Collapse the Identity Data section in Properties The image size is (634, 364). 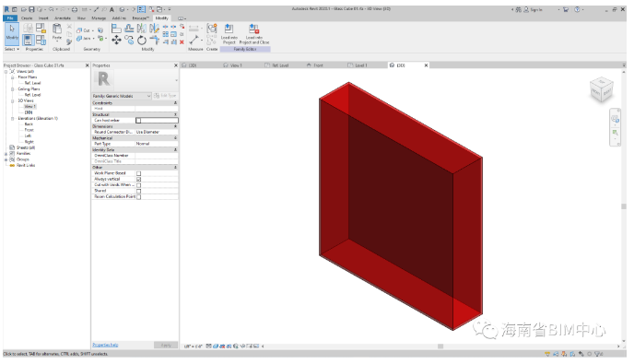coord(175,150)
